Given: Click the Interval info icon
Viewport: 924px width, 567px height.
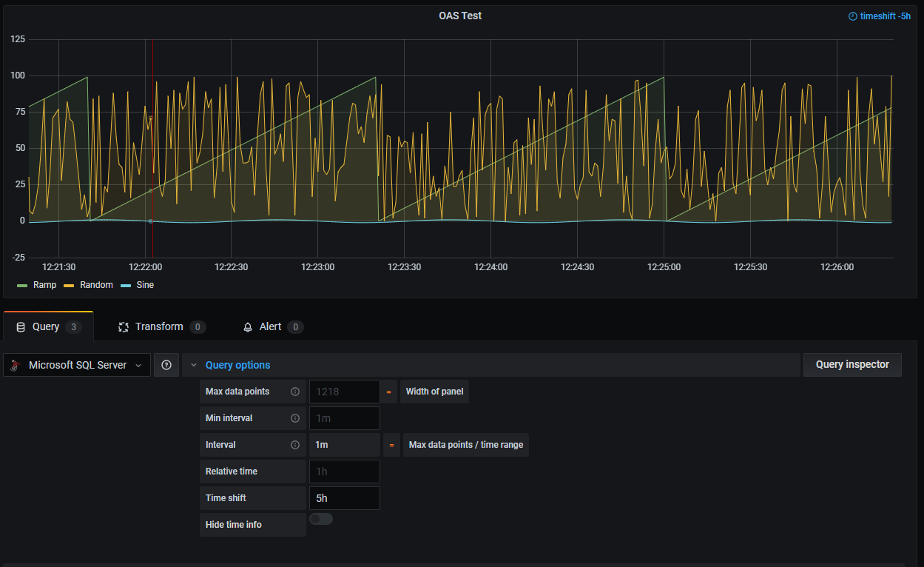Looking at the screenshot, I should (295, 444).
